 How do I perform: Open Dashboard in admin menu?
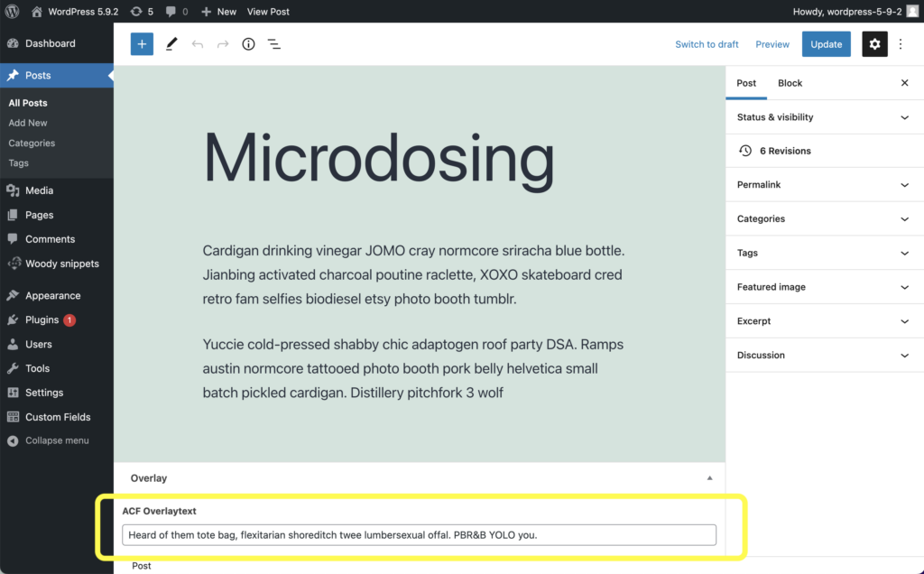57,43
